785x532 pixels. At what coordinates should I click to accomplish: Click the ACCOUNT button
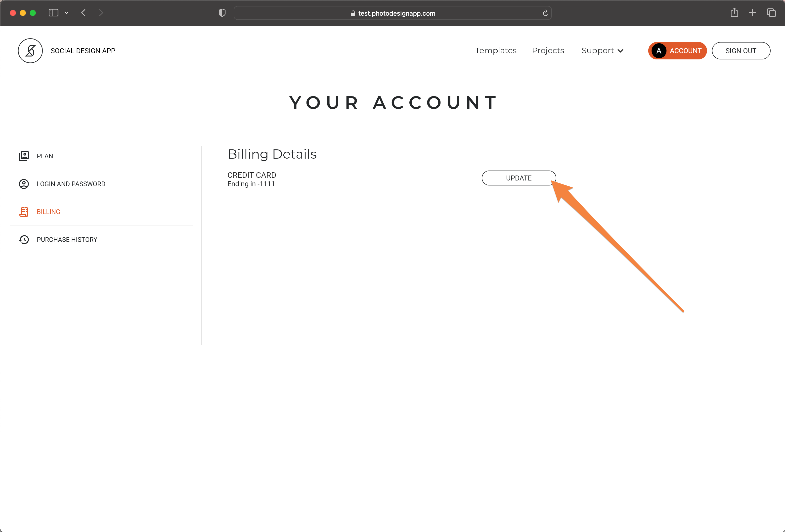pyautogui.click(x=677, y=51)
